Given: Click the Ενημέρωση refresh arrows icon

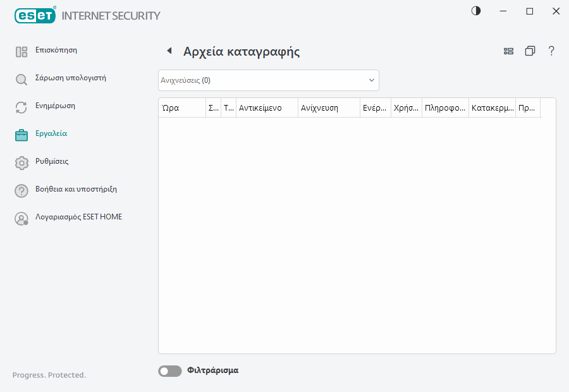Looking at the screenshot, I should click(x=21, y=106).
